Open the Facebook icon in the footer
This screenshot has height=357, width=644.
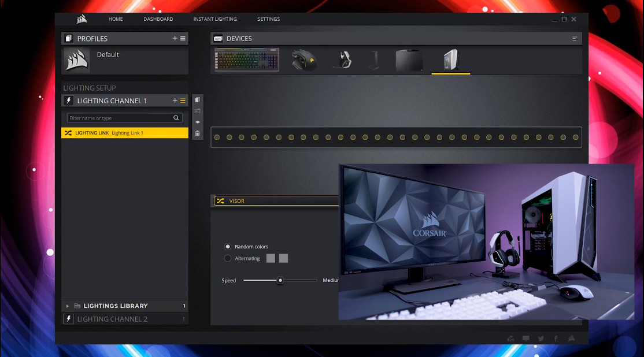coord(556,339)
